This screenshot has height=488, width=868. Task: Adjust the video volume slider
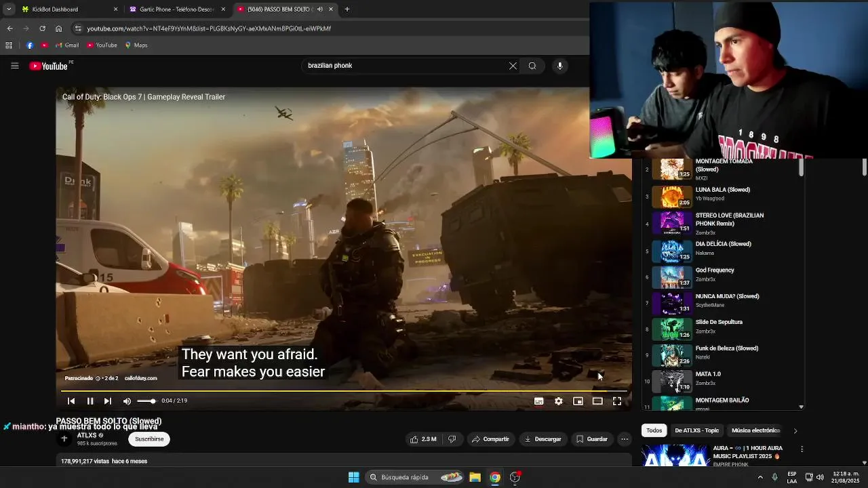[x=146, y=401]
